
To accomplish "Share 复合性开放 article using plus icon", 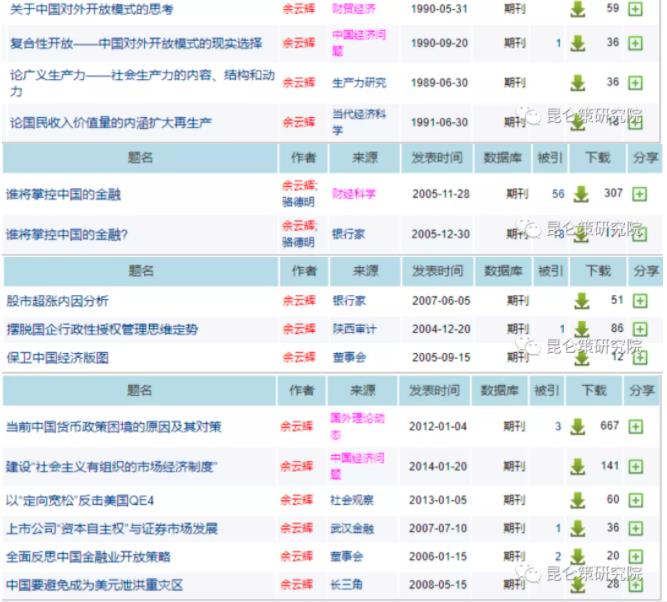I will pos(637,43).
